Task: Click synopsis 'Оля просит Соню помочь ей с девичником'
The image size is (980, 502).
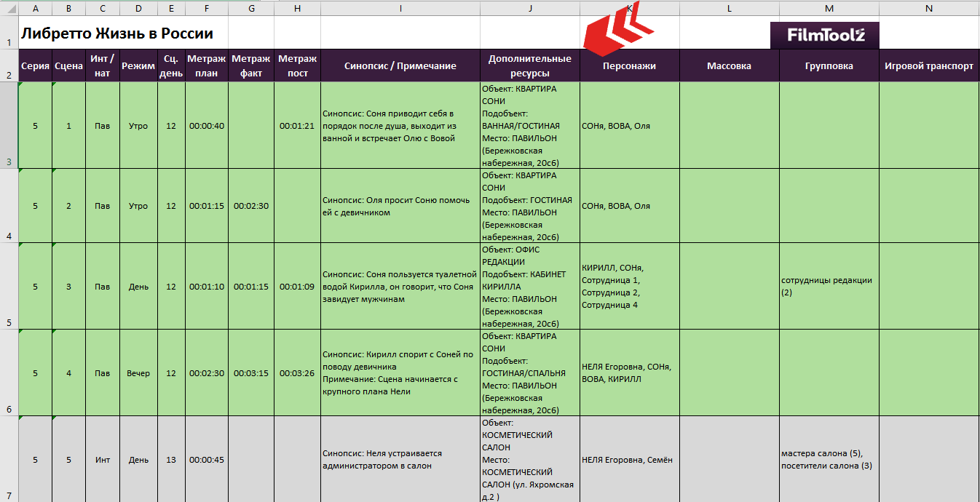Action: (400, 206)
